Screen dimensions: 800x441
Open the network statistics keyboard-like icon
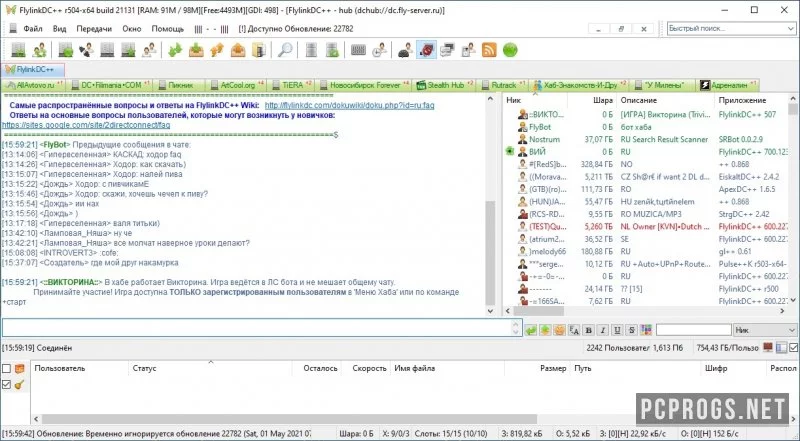[358, 50]
